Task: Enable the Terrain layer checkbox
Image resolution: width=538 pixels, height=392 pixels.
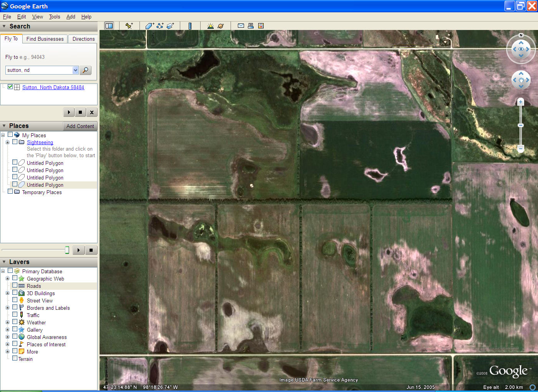Action: (x=15, y=359)
